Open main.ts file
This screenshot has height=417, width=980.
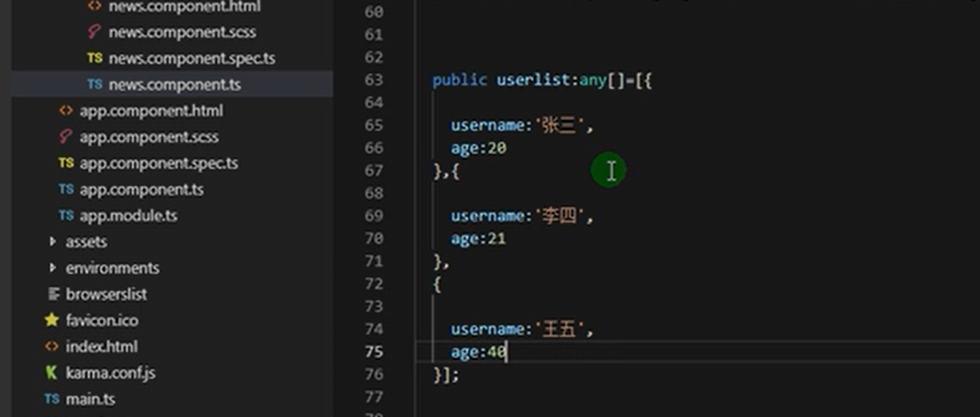[x=90, y=399]
